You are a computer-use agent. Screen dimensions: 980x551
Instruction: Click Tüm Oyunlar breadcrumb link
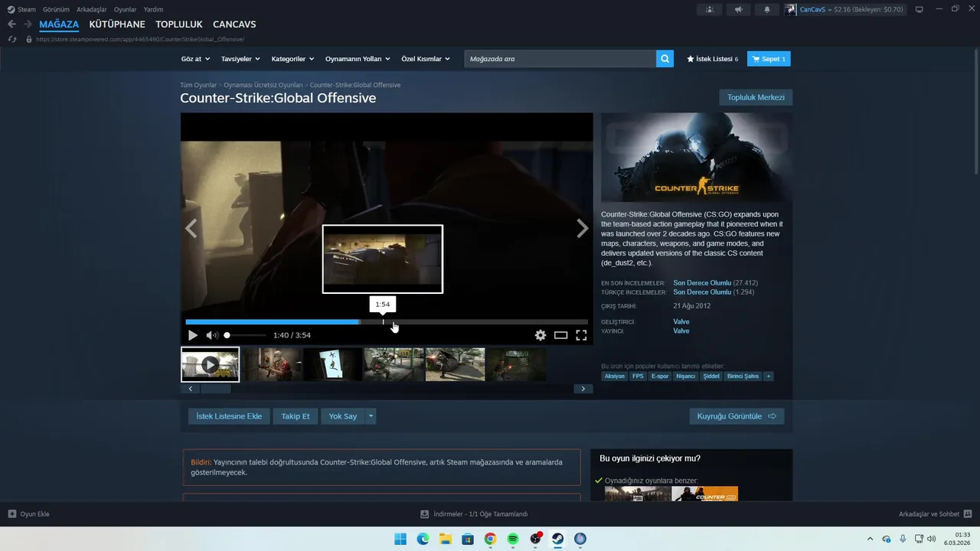198,85
